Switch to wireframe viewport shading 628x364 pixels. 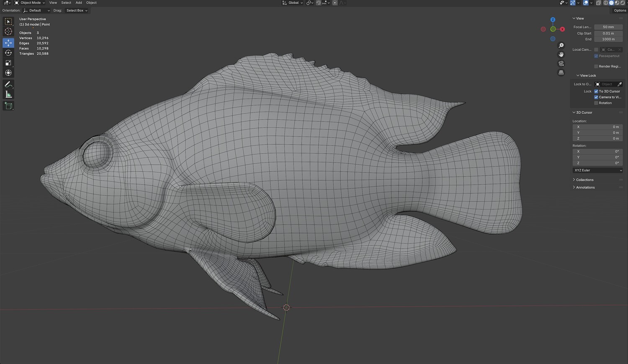[x=605, y=3]
